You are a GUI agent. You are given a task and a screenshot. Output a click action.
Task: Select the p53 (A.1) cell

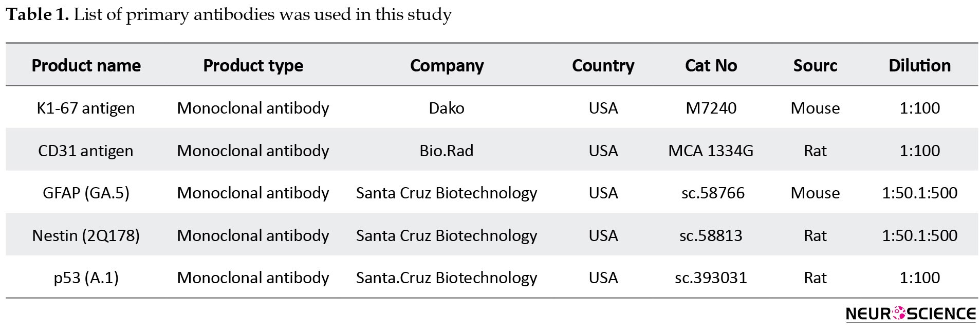coord(86,278)
